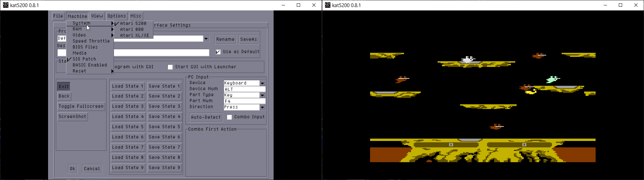Open the Options menu
Screen dimensions: 644x180
117,16
